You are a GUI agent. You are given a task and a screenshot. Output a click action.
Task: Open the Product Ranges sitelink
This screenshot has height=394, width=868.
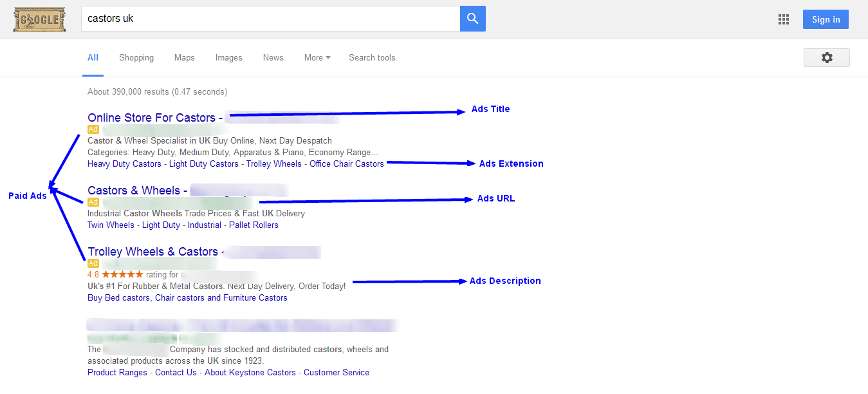(x=117, y=373)
